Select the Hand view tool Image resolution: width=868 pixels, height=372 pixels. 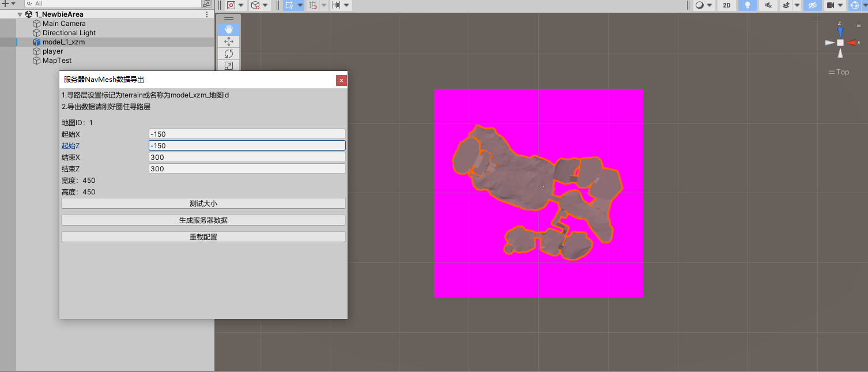click(228, 29)
